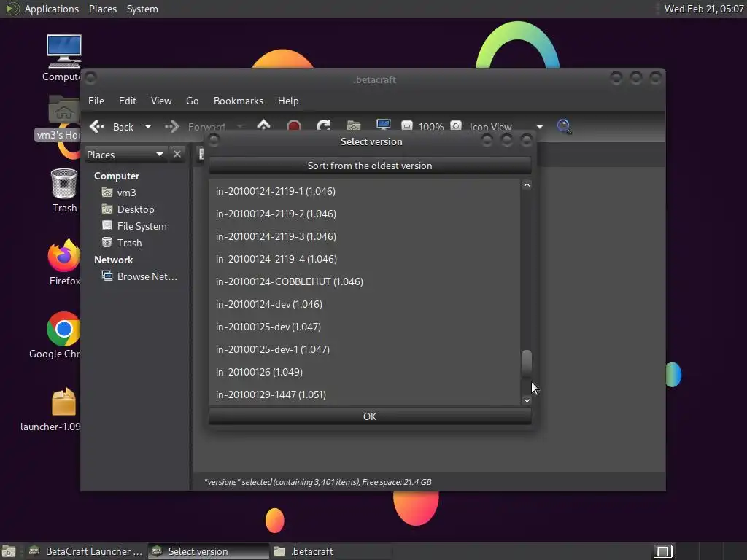Click the vm3 home icon in sidebar

pyautogui.click(x=107, y=192)
